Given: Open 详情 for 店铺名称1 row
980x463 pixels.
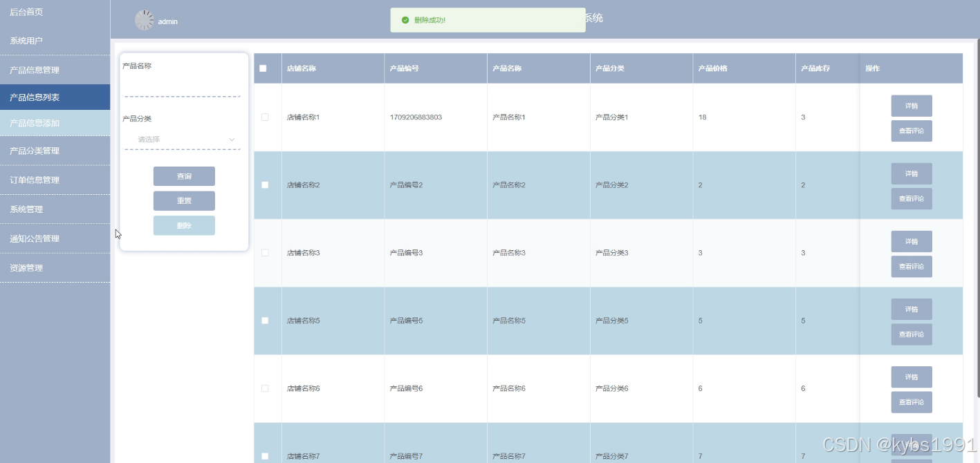Looking at the screenshot, I should [x=912, y=106].
